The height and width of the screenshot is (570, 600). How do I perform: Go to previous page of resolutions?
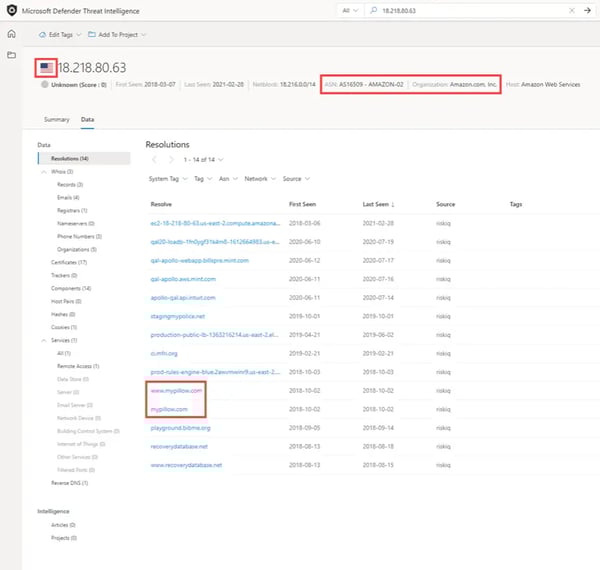pos(154,160)
